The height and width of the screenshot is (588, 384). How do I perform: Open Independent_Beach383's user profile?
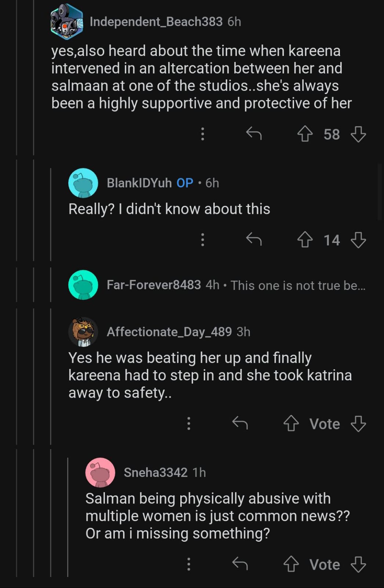point(156,22)
